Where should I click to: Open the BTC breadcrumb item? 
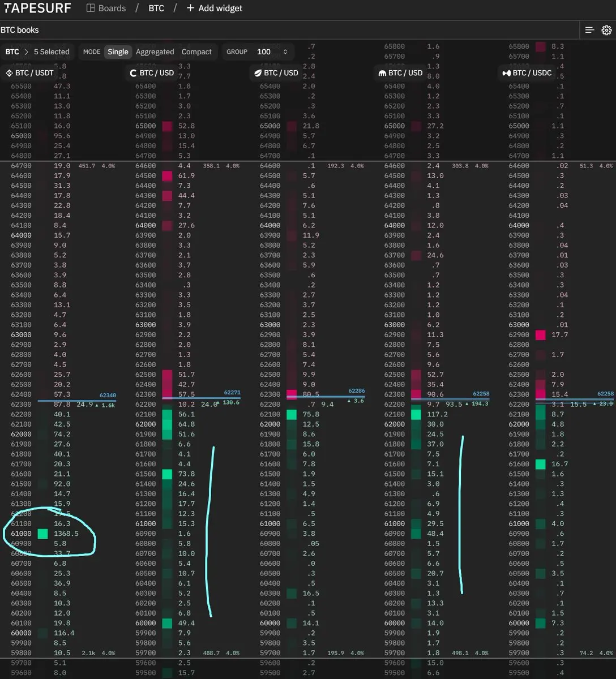pyautogui.click(x=156, y=8)
